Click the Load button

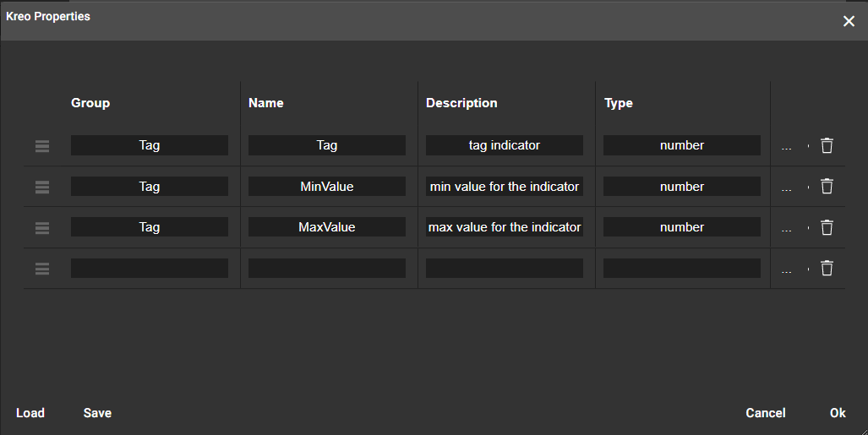(x=30, y=413)
